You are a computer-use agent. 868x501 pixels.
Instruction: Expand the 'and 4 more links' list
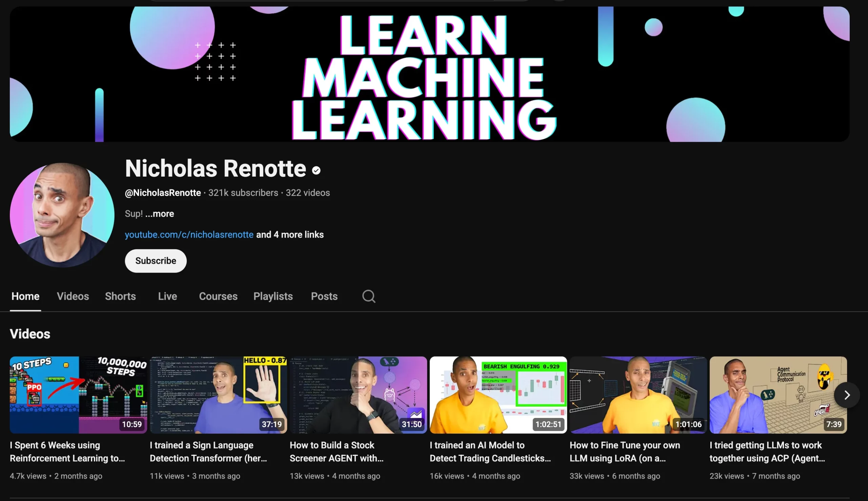point(290,235)
